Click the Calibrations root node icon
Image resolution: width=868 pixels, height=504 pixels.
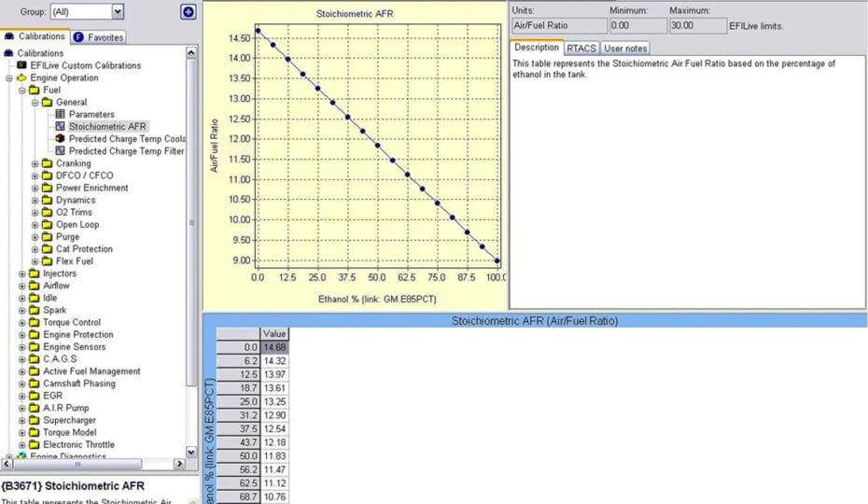click(x=8, y=53)
